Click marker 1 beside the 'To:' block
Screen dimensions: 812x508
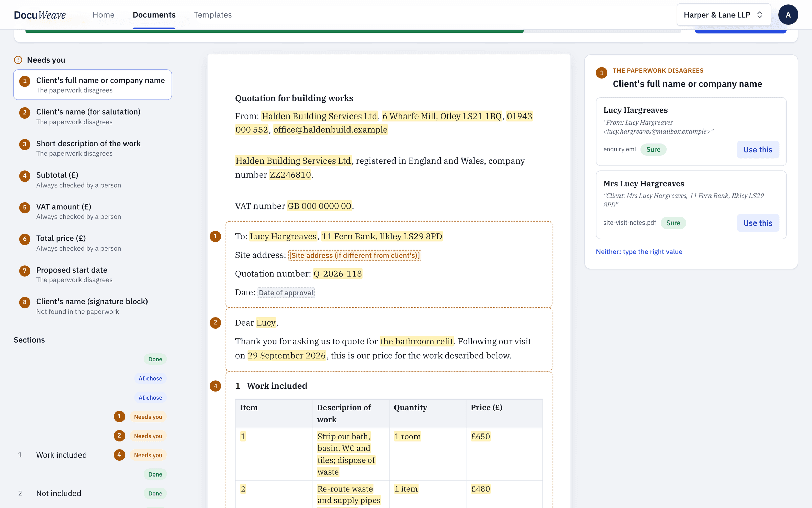click(x=216, y=236)
